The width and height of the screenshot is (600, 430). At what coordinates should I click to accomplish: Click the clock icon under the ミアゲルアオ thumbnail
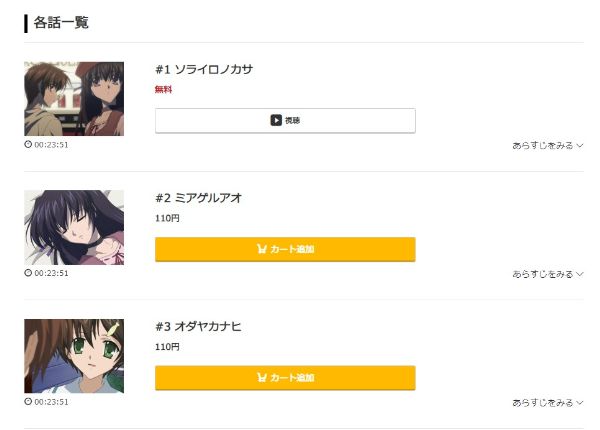click(28, 273)
